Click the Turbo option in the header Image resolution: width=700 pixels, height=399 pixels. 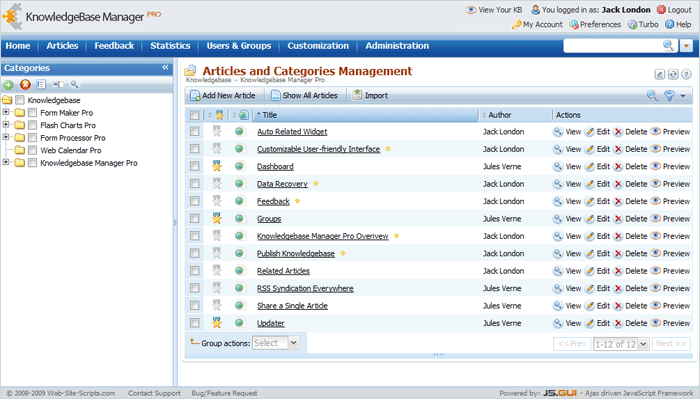(x=643, y=25)
